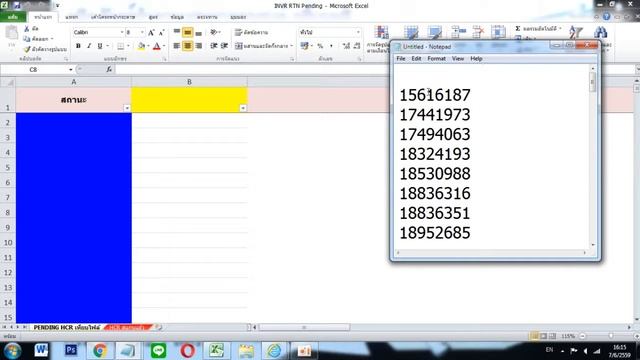
Task: Open the Merge and Center dropdown arrow
Action: [291, 46]
